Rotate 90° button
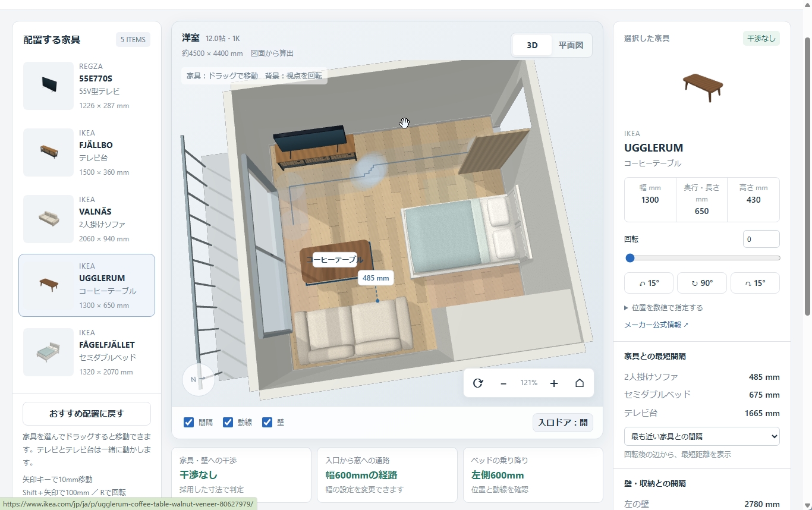The height and width of the screenshot is (510, 812). (x=702, y=283)
